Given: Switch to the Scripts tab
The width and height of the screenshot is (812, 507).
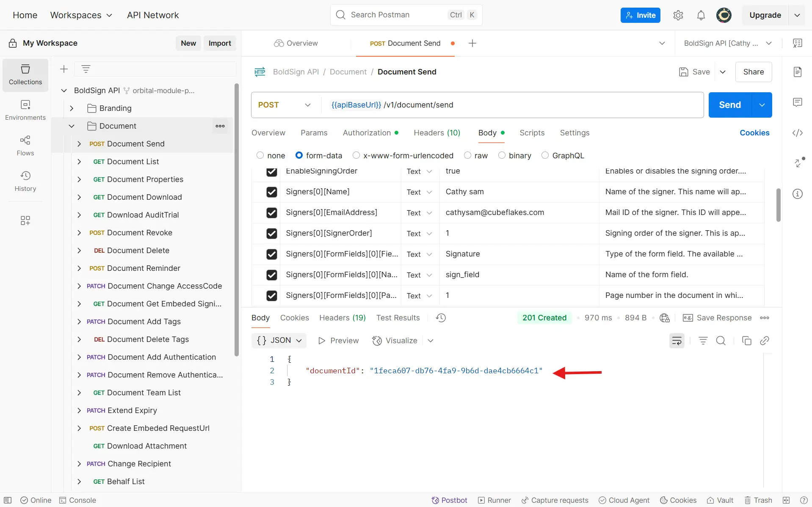Looking at the screenshot, I should click(532, 133).
